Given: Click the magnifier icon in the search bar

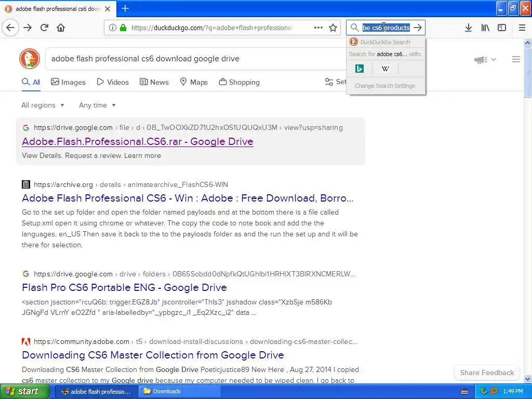Looking at the screenshot, I should point(354,28).
